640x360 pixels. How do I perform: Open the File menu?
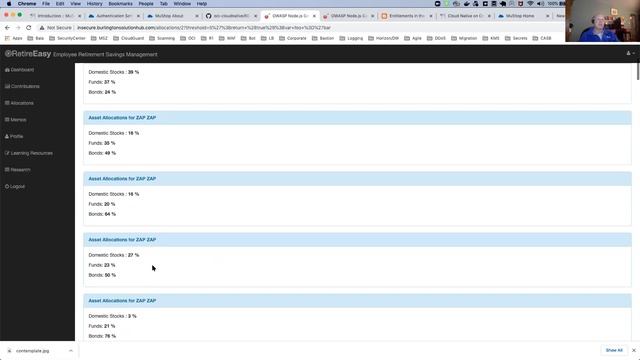click(x=46, y=4)
